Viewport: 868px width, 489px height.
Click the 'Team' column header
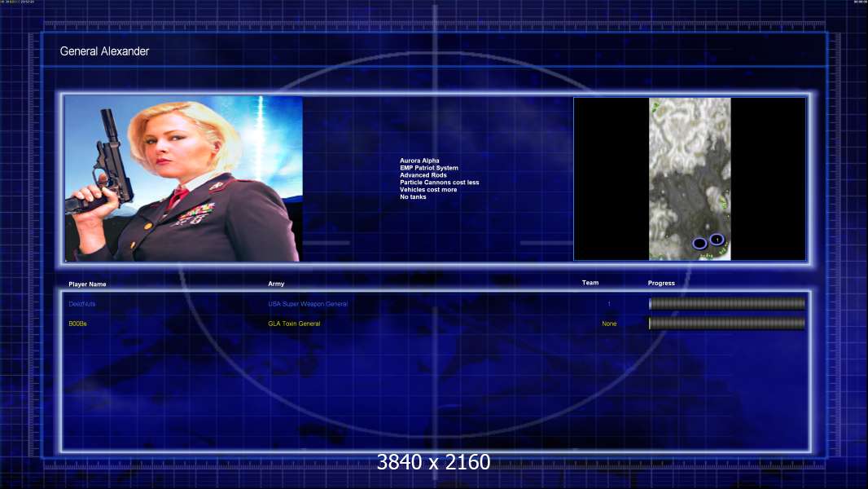[x=590, y=283]
